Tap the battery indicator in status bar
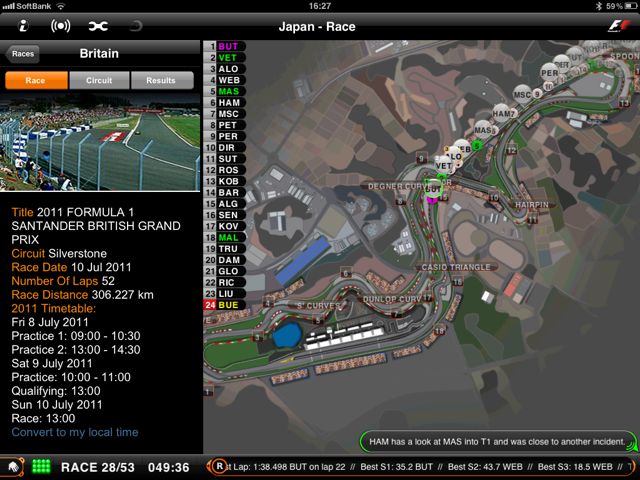640x480 pixels. pos(631,6)
